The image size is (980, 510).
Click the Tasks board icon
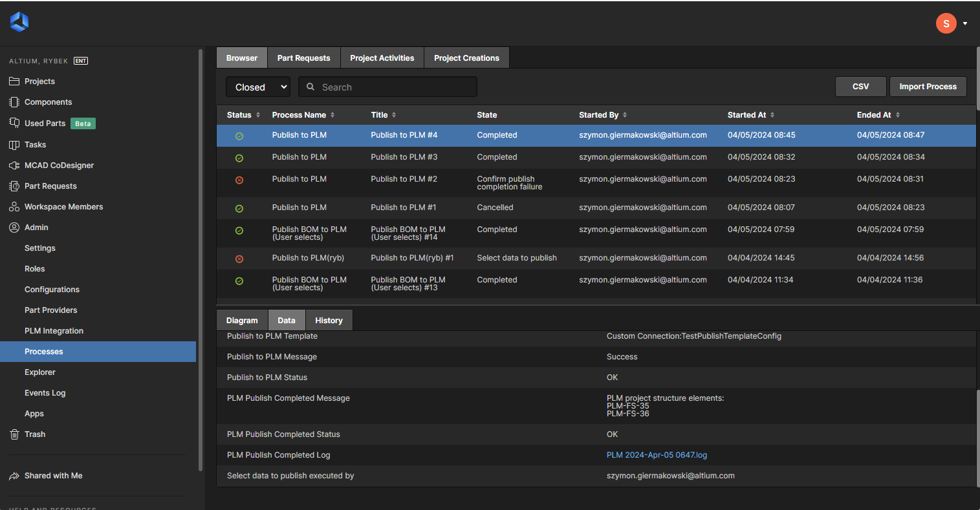pyautogui.click(x=14, y=145)
